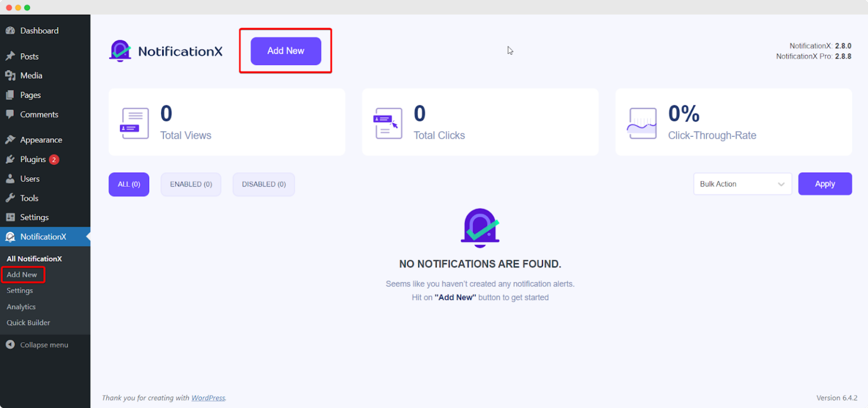
Task: Go to Quick Builder menu entry
Action: click(x=28, y=323)
